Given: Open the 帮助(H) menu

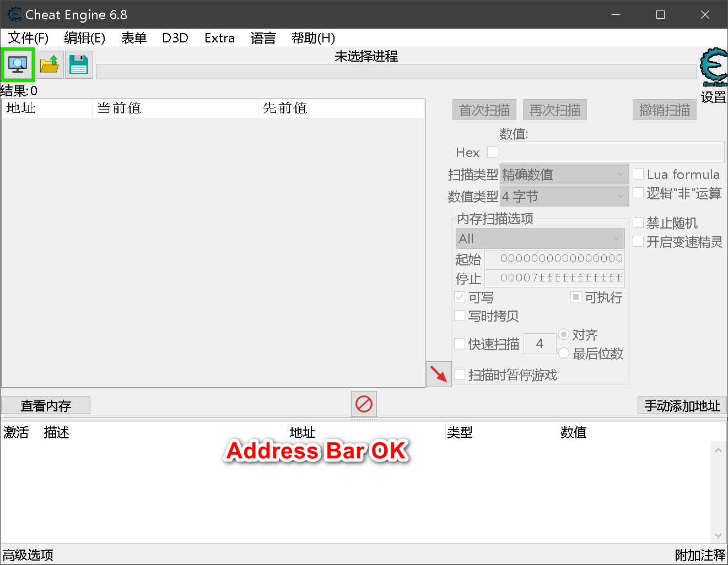Looking at the screenshot, I should coord(313,38).
